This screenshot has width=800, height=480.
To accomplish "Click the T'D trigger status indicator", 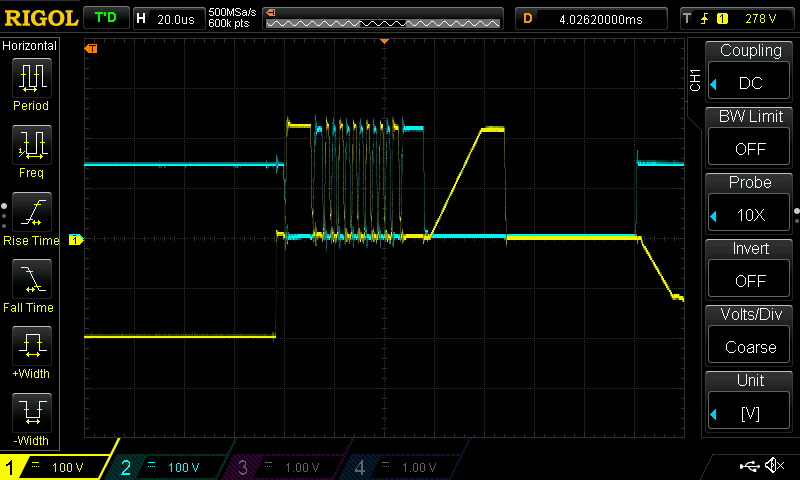I will [106, 18].
